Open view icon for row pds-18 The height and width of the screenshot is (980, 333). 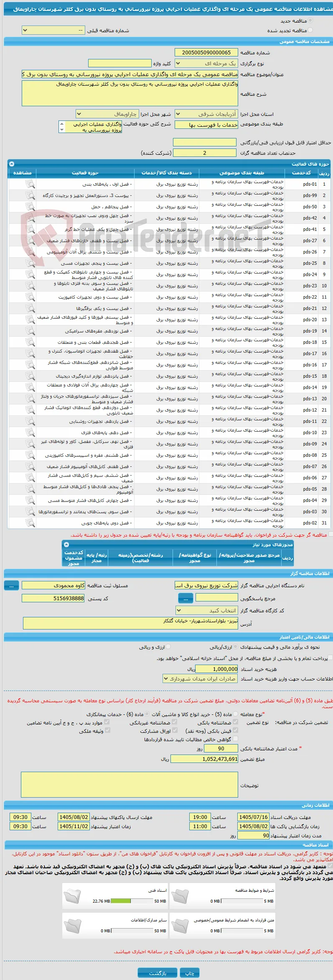(30, 342)
